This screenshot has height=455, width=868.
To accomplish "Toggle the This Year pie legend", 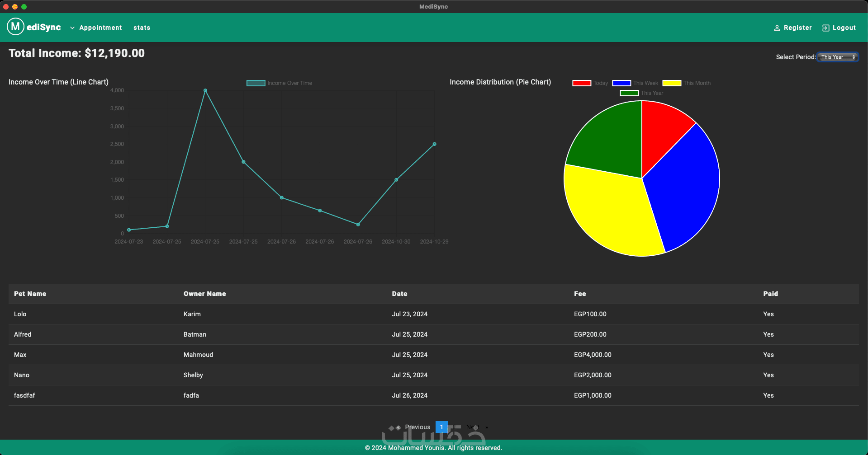I will pos(641,93).
